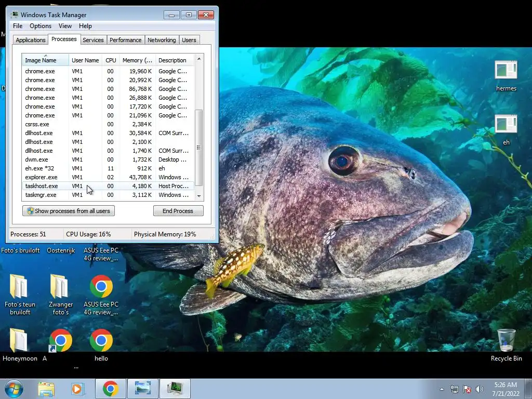The height and width of the screenshot is (399, 532).
Task: Sort by CPU column header
Action: click(x=111, y=60)
